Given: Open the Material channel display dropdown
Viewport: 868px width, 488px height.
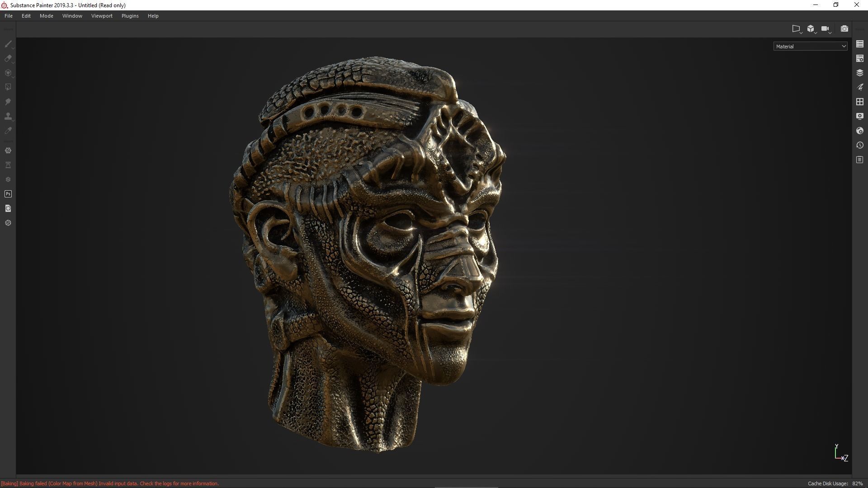Looking at the screenshot, I should pyautogui.click(x=811, y=46).
